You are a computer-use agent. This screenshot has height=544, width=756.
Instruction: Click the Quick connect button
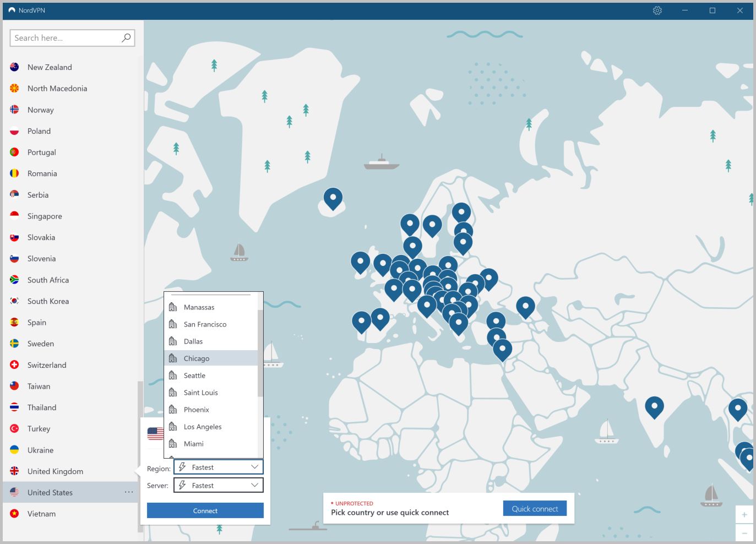[x=535, y=508]
